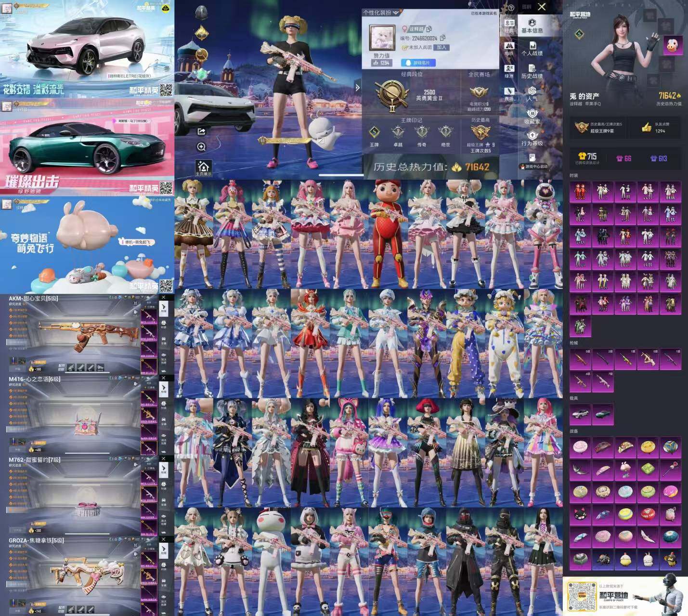
Task: Expand the 个性化装扮 dropdown
Action: (382, 13)
